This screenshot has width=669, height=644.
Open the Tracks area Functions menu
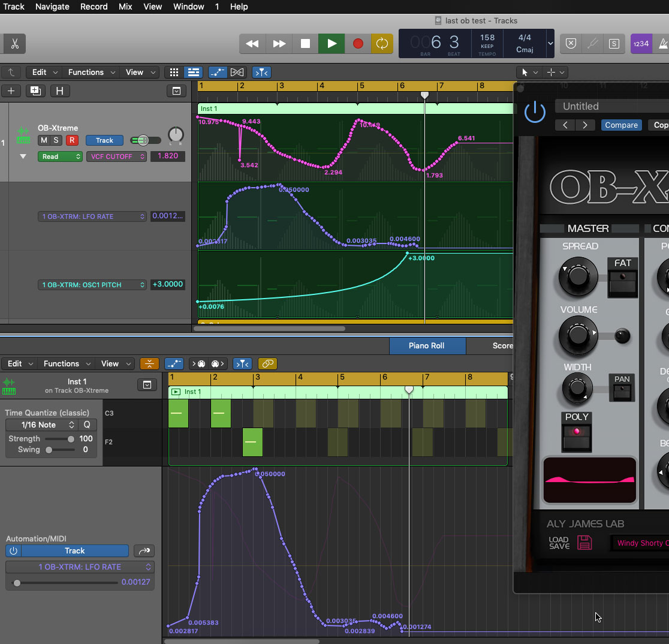coord(91,73)
